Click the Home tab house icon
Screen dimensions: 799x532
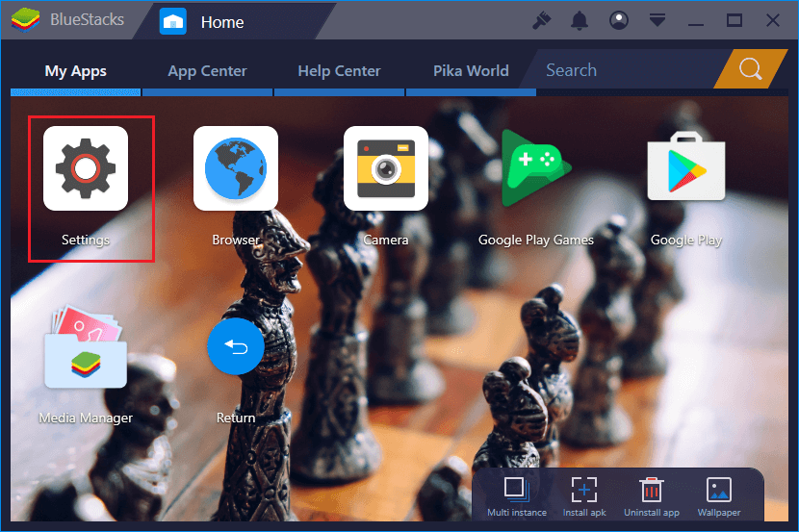tap(172, 21)
